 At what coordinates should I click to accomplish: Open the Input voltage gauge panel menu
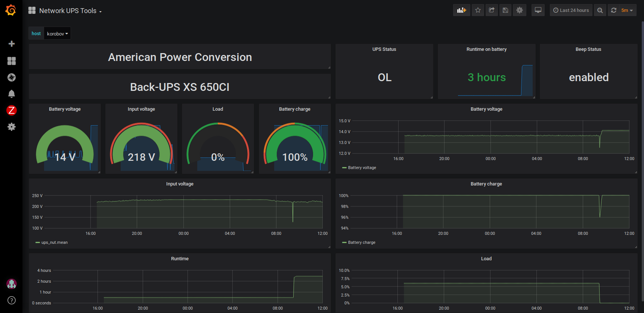click(142, 109)
